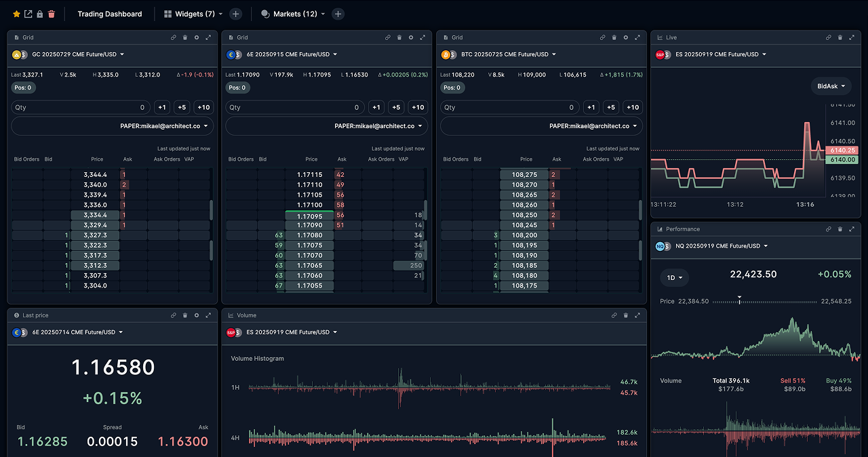
Task: Open the share/export icon beside the star
Action: coord(28,13)
